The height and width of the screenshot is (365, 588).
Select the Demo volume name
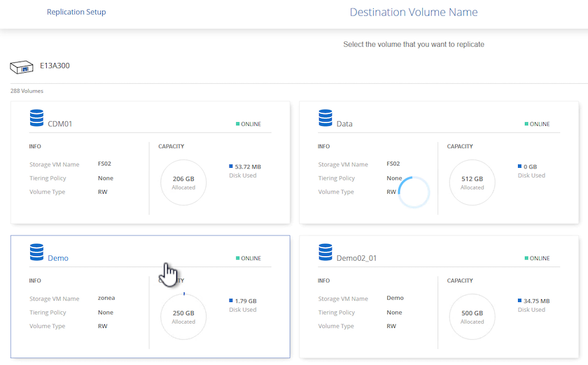tap(58, 259)
